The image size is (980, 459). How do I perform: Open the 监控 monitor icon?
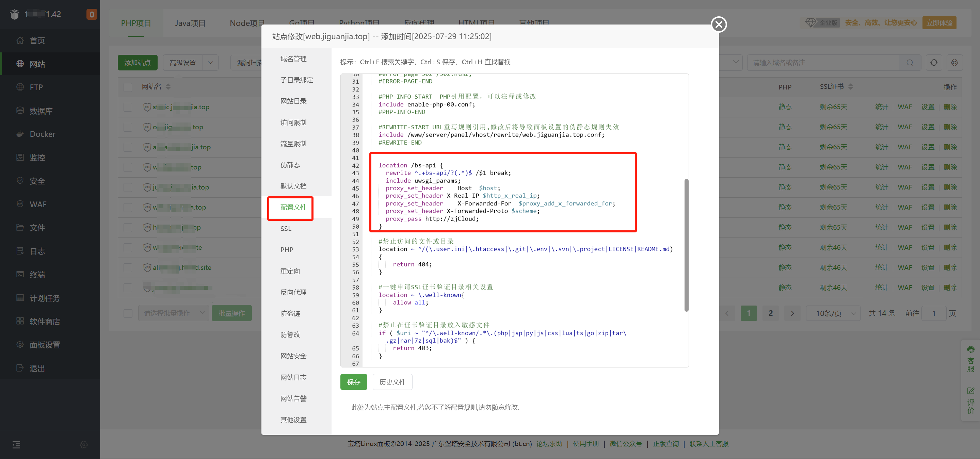[x=20, y=158]
